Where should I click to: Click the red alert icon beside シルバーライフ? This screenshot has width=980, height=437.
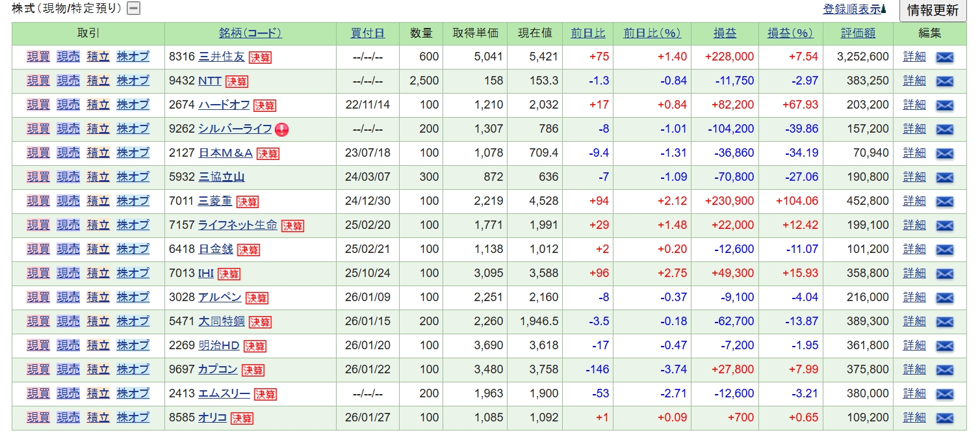tap(281, 129)
